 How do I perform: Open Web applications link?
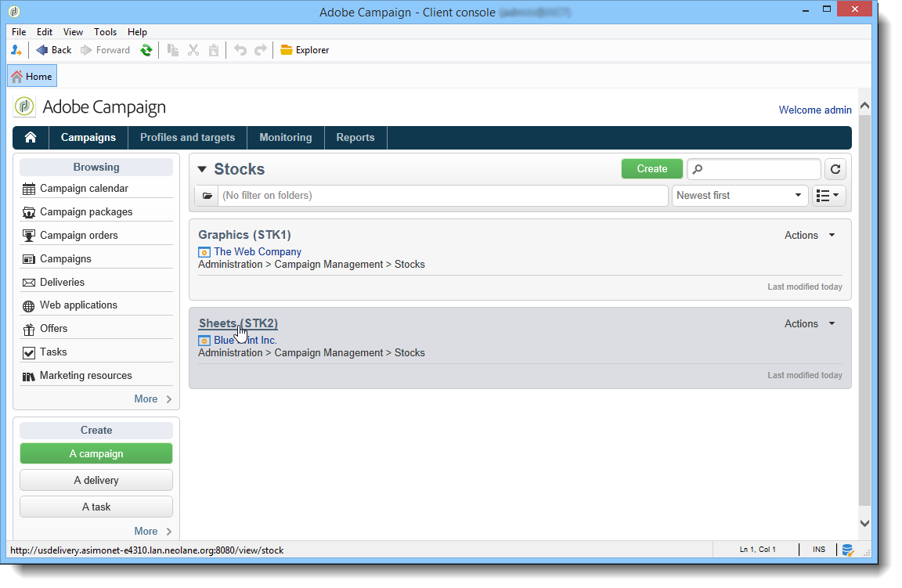(78, 305)
